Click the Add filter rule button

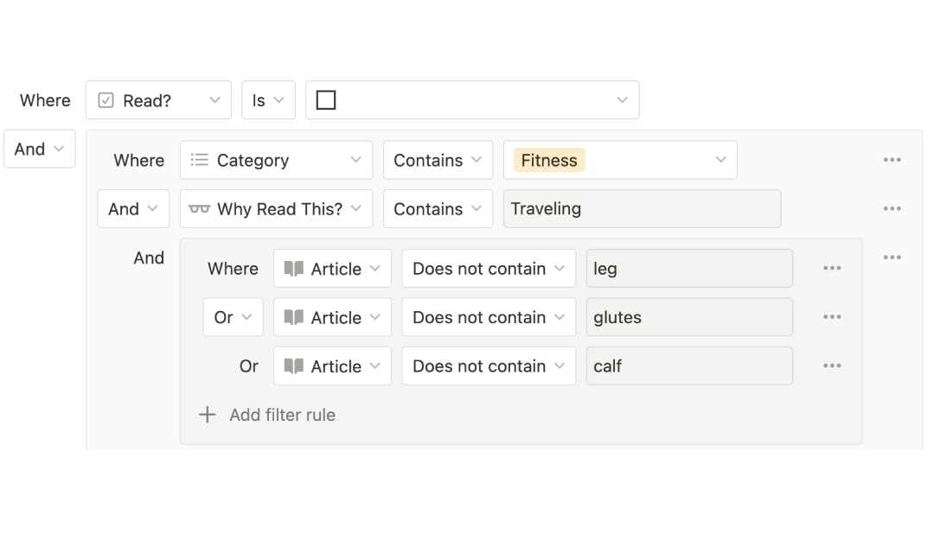click(x=282, y=415)
